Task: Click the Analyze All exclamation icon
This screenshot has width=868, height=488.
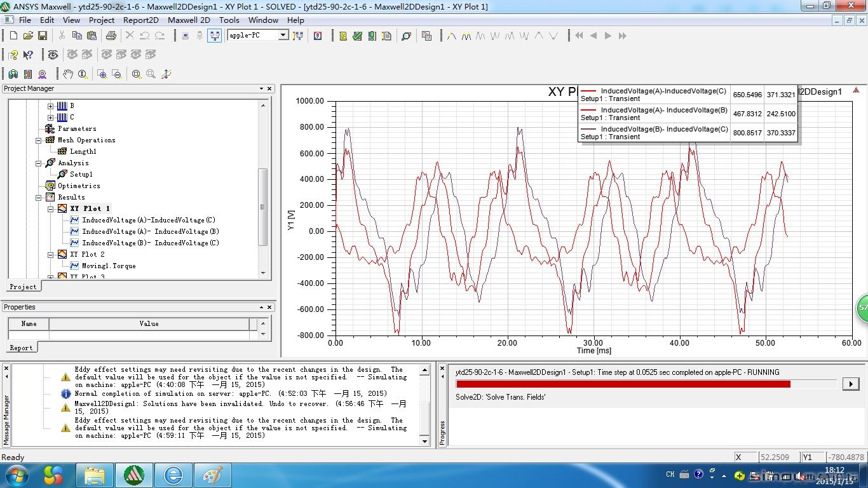Action: pyautogui.click(x=372, y=36)
